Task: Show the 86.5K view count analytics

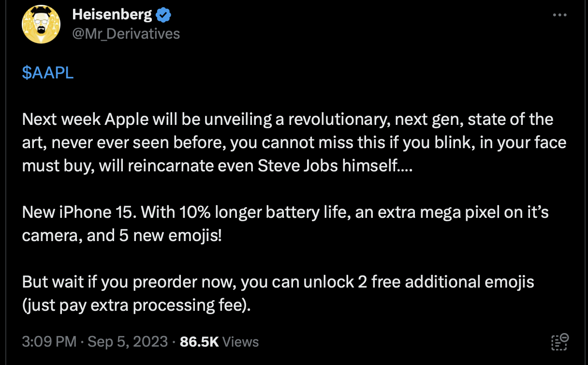Action: (x=199, y=342)
